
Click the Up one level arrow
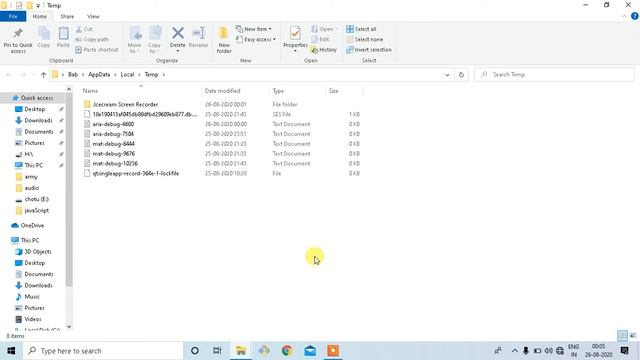coord(43,75)
